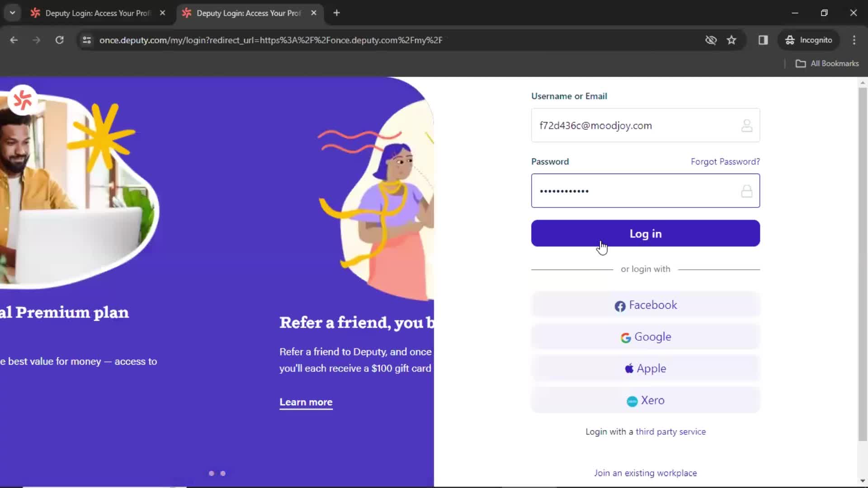This screenshot has height=488, width=868.
Task: Click the 'Forgot Password?' link
Action: 725,161
